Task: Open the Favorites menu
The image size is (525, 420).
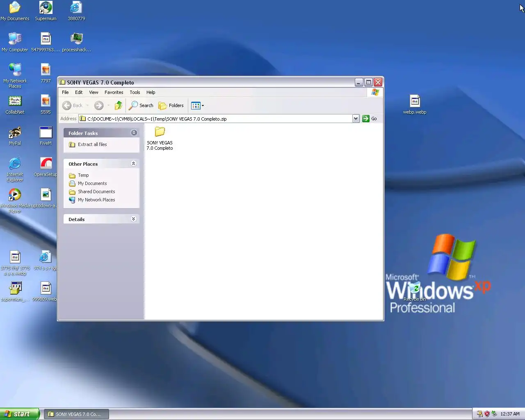Action: tap(114, 92)
